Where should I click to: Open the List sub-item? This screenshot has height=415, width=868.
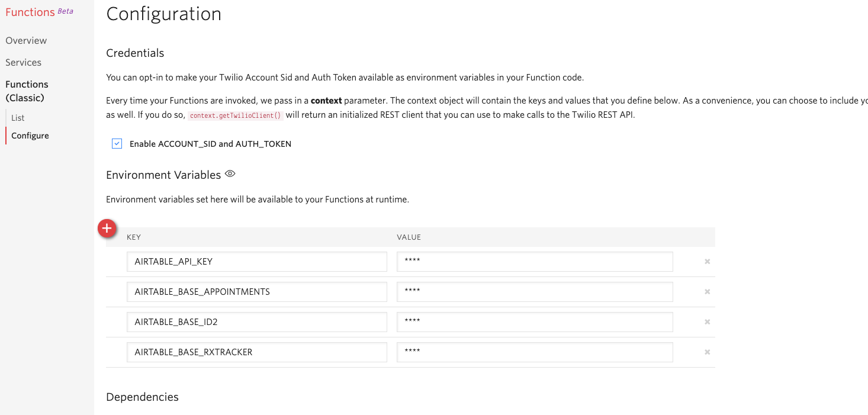pyautogui.click(x=18, y=118)
